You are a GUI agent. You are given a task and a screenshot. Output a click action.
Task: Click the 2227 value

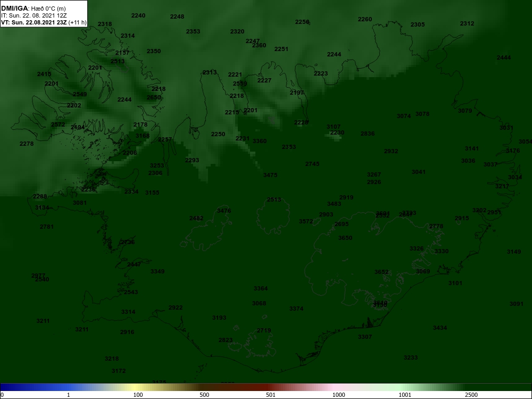(x=264, y=80)
